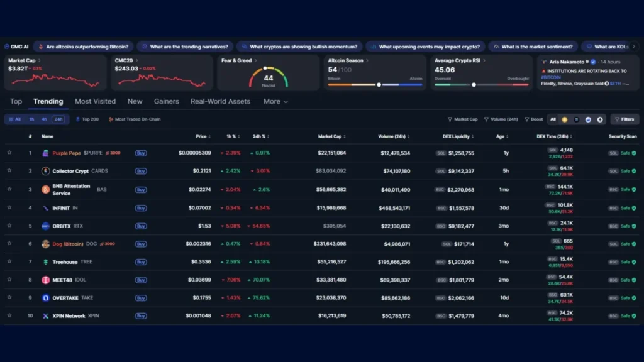Open Volume (24h) filter dropdown

click(x=501, y=119)
